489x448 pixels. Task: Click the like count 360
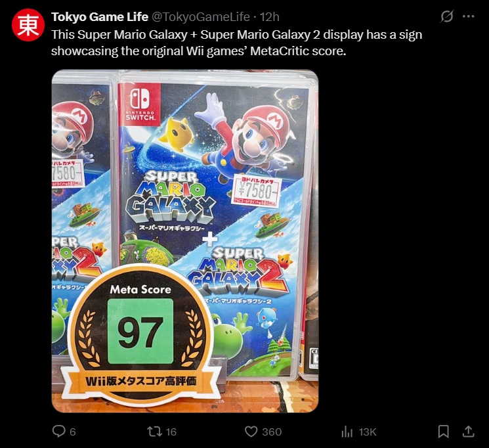coord(272,432)
